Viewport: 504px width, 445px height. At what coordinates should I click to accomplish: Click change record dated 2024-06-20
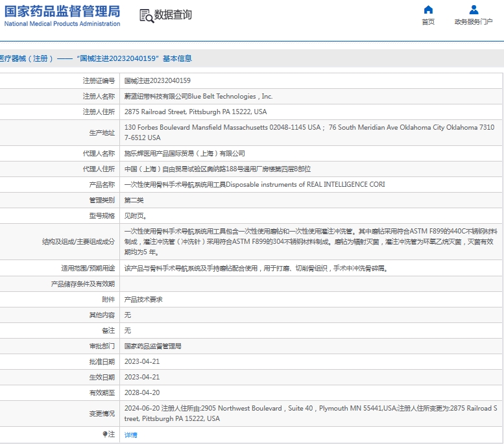coord(311,413)
